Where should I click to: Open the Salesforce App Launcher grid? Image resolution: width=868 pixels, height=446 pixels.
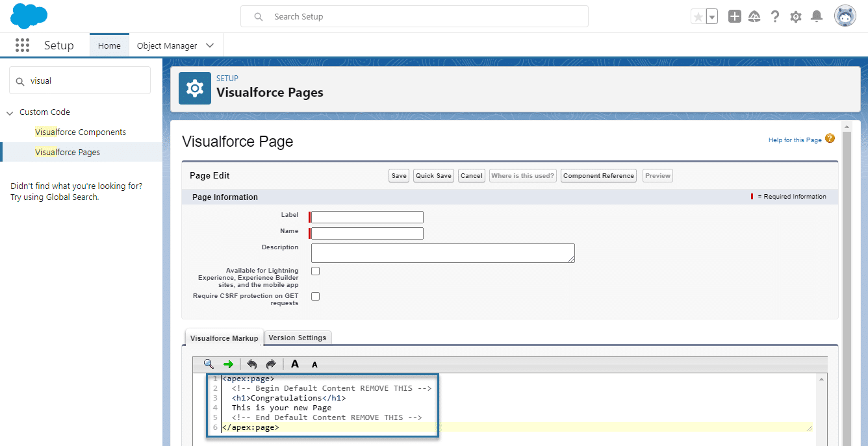pos(22,45)
